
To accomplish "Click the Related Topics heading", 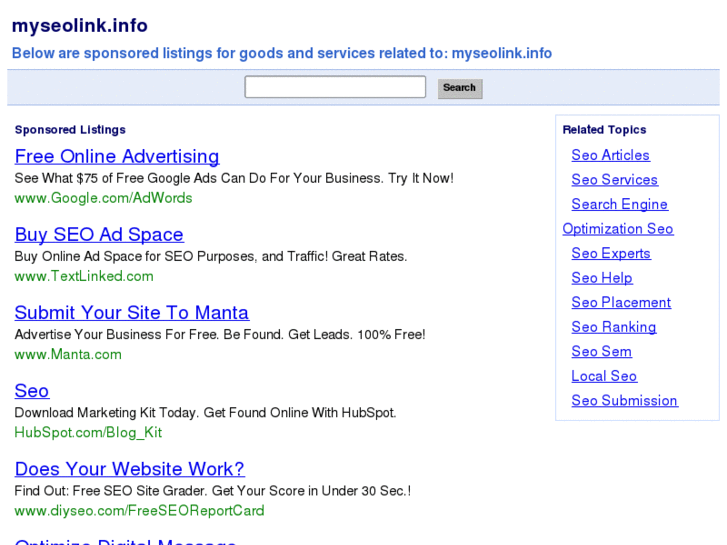I will (604, 130).
